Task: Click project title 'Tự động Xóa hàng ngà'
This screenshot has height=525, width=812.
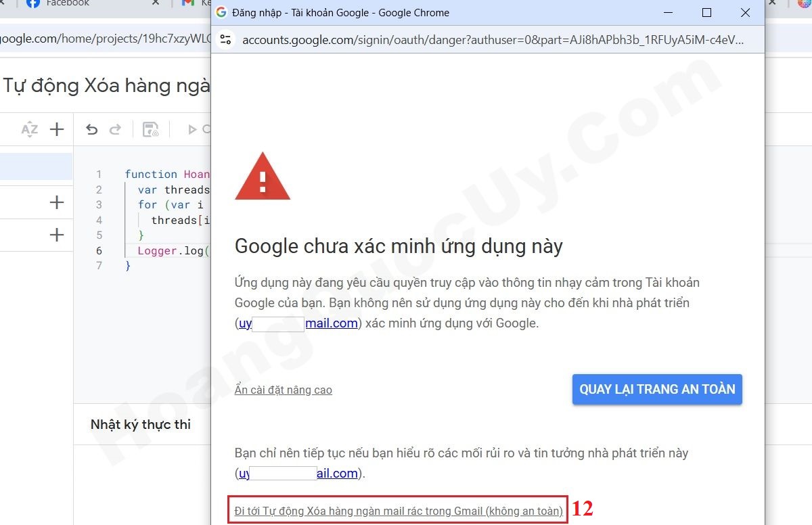Action: point(107,86)
